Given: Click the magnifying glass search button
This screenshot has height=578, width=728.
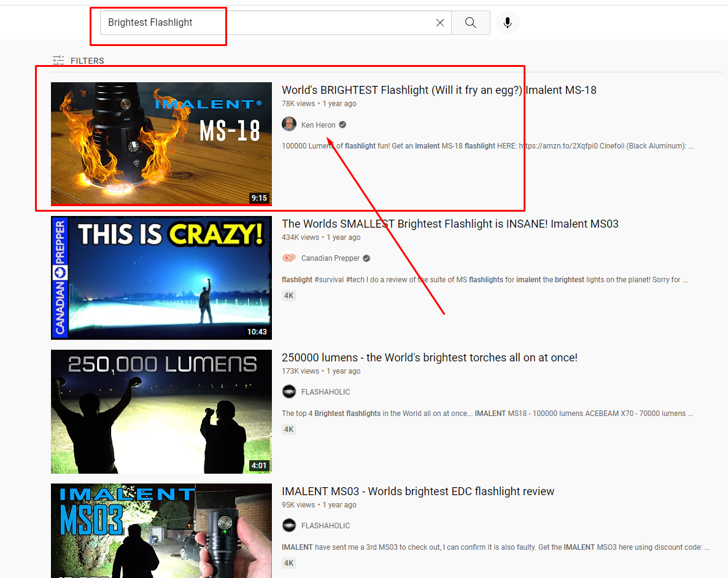Looking at the screenshot, I should pyautogui.click(x=470, y=23).
